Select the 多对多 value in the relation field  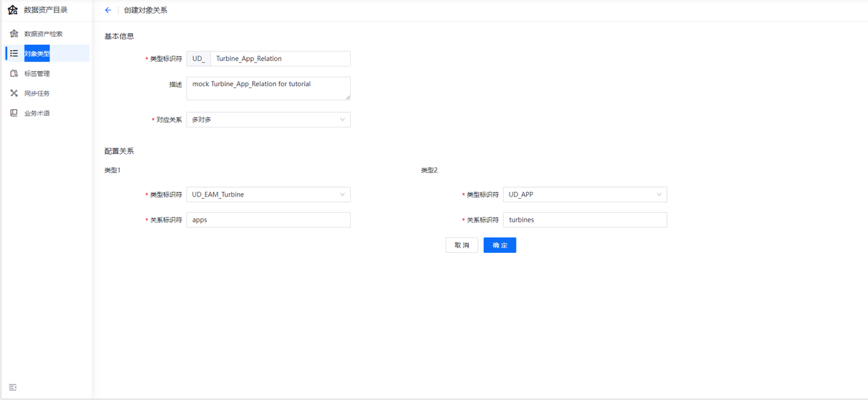(268, 119)
